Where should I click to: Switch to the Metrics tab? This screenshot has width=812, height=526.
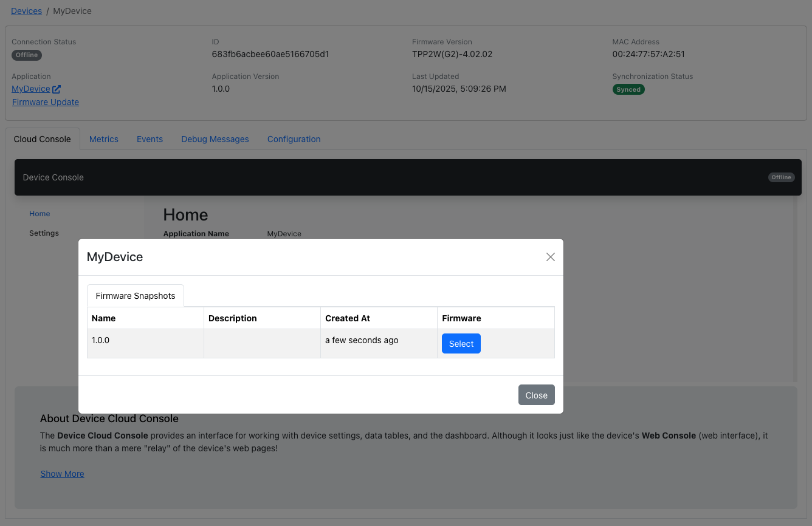(104, 139)
